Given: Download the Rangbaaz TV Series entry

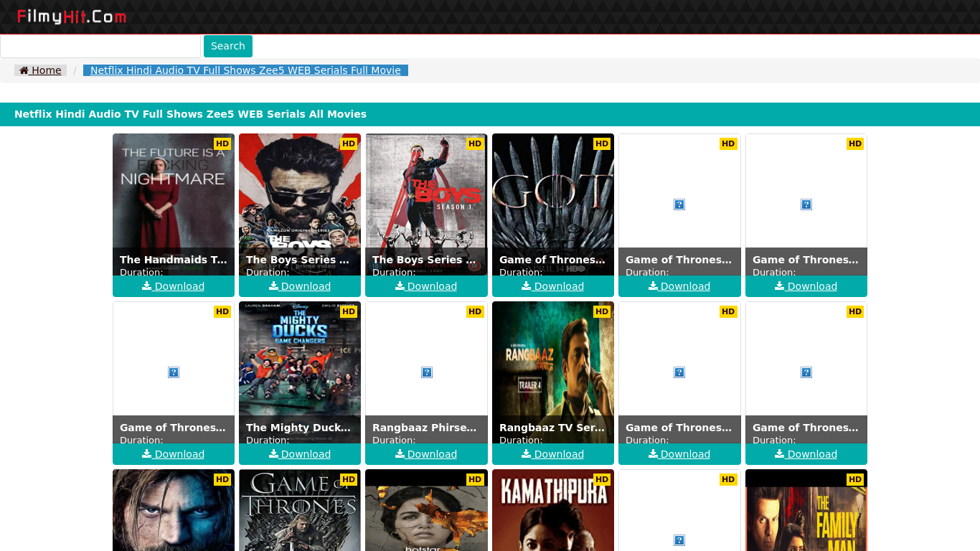Looking at the screenshot, I should 552,454.
